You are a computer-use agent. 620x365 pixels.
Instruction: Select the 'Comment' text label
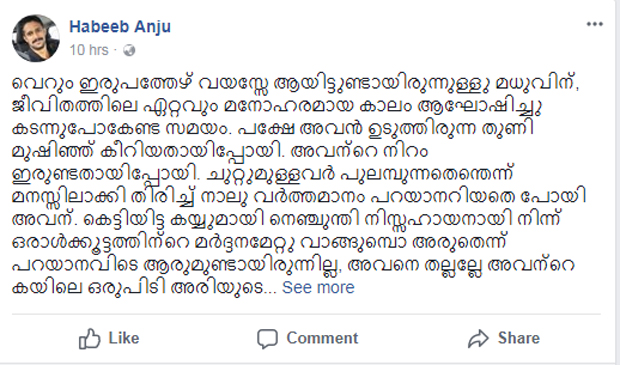click(322, 338)
